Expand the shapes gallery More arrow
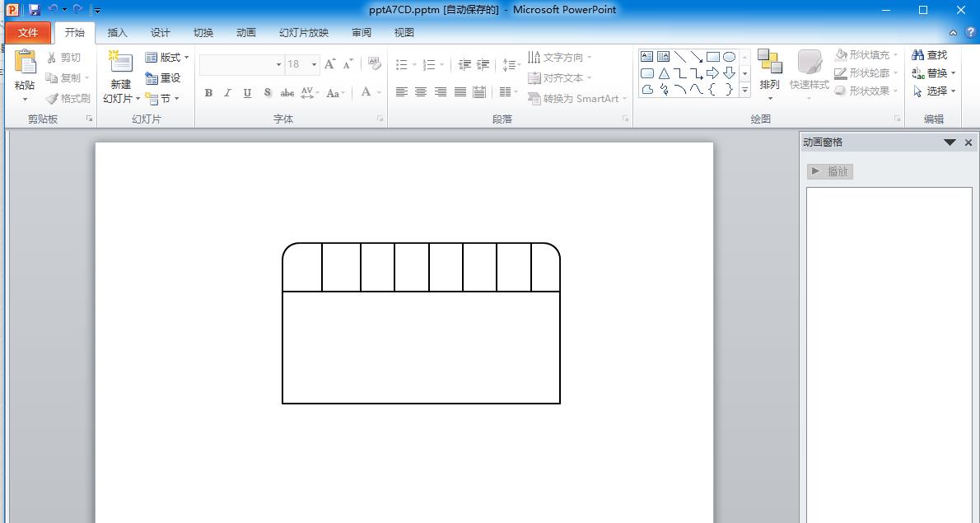Viewport: 980px width, 523px height. point(744,91)
